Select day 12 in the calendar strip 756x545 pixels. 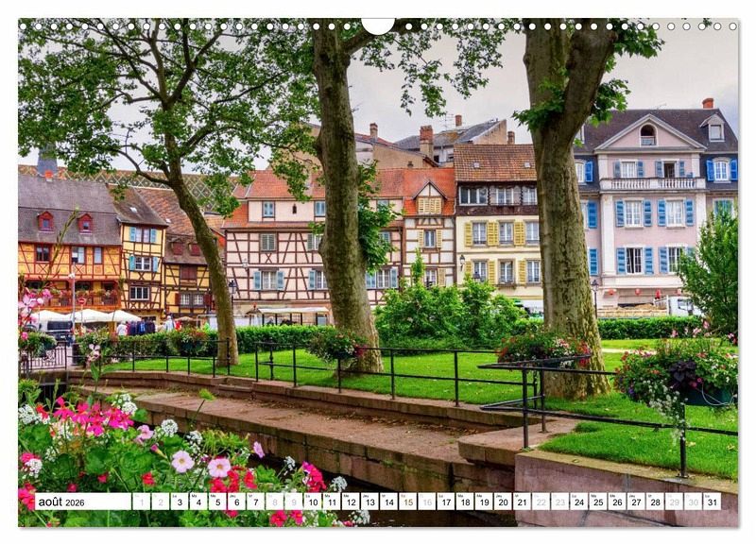(x=350, y=502)
